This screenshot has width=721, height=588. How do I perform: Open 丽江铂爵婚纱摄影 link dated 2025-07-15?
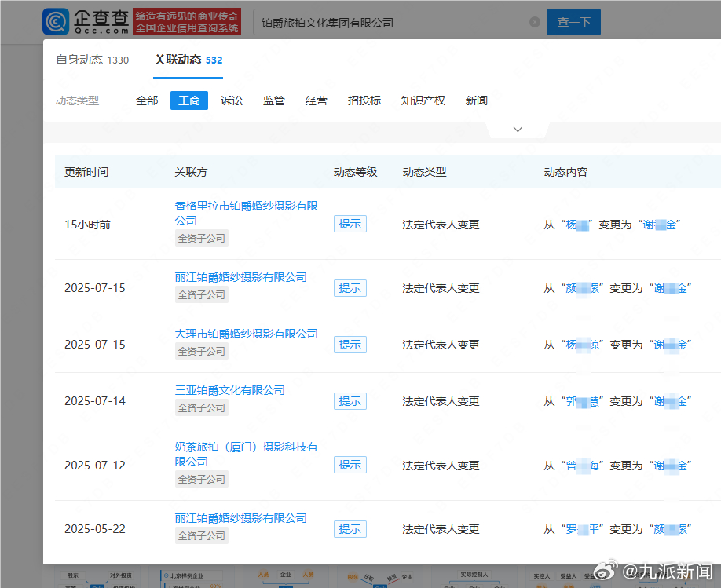pyautogui.click(x=240, y=277)
